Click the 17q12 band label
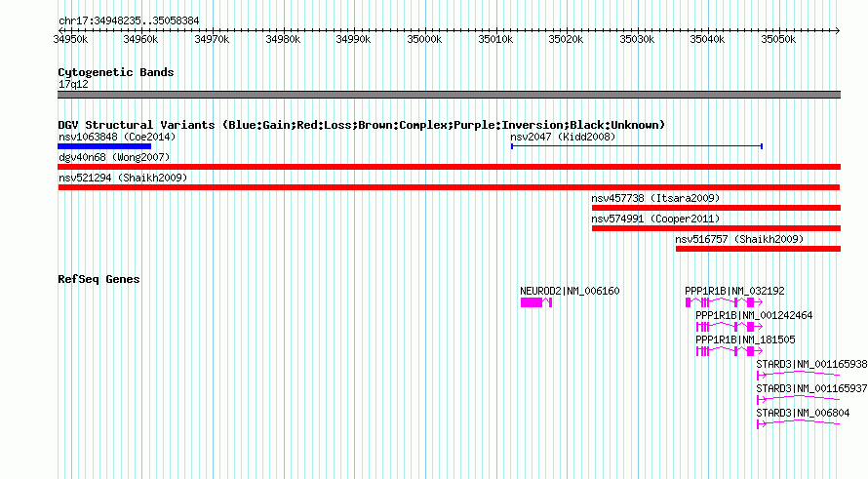This screenshot has height=479, width=868. click(x=73, y=84)
